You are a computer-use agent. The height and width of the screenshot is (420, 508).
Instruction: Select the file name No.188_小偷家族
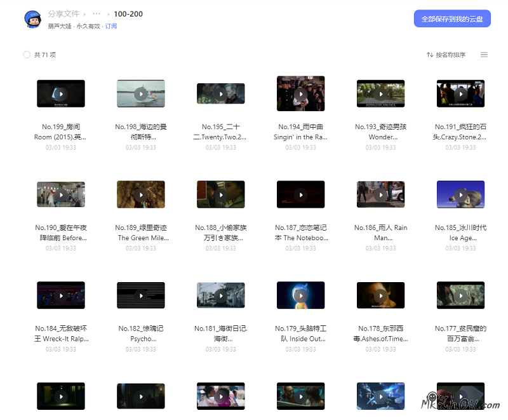(221, 233)
